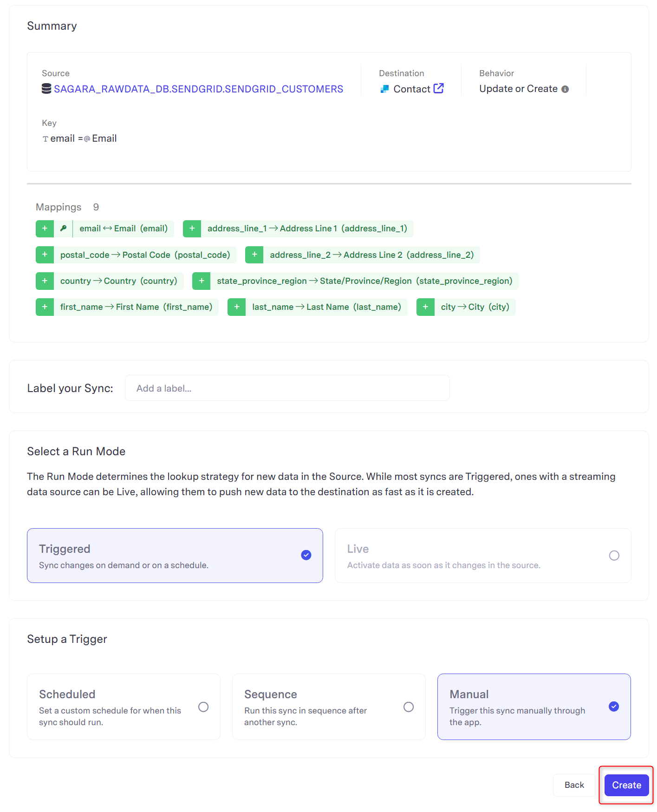The image size is (657, 812).
Task: Click the email to Email mapping text
Action: (x=124, y=229)
